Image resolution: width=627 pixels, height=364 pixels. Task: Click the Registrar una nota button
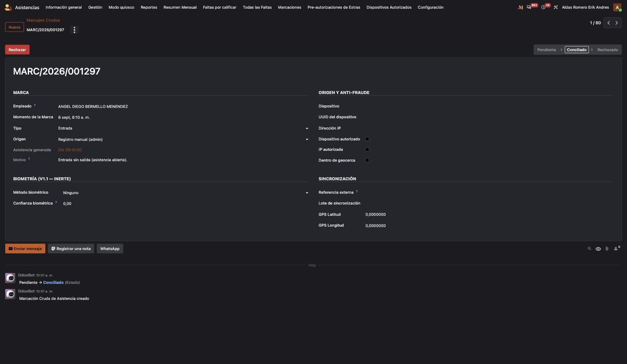71,249
